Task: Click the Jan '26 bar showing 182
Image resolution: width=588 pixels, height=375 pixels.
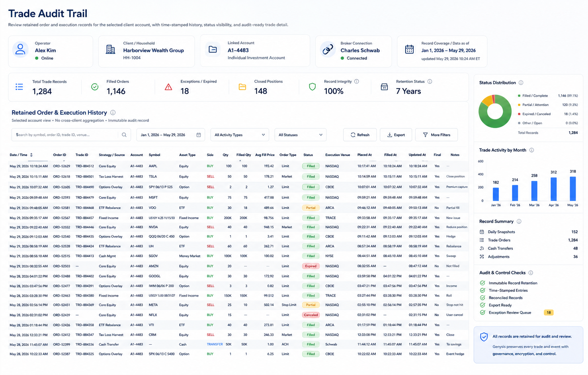Action: click(x=496, y=194)
